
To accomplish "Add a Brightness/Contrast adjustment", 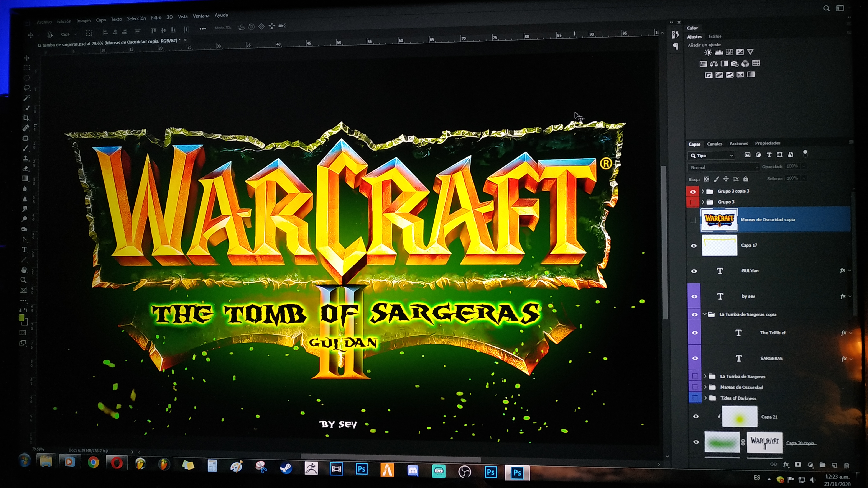I will [x=708, y=52].
